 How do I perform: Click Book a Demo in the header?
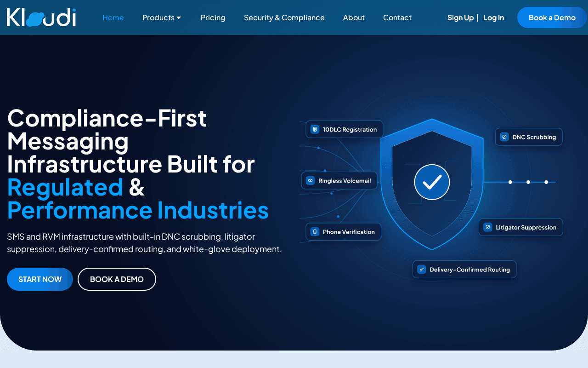click(x=552, y=17)
